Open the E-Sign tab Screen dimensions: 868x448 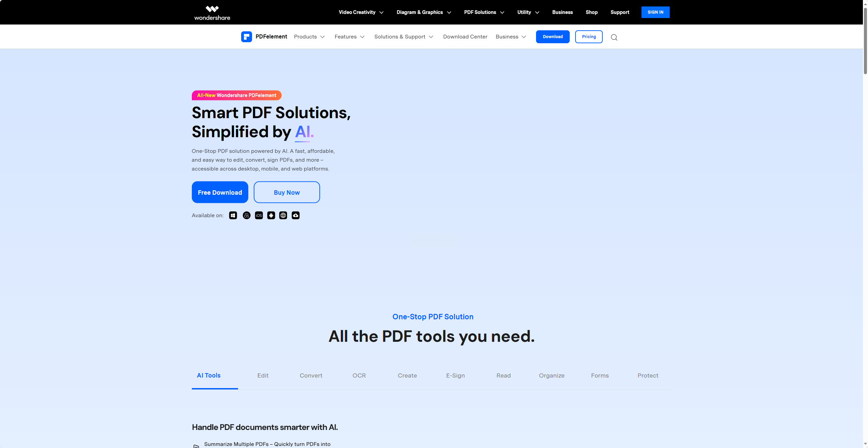455,375
